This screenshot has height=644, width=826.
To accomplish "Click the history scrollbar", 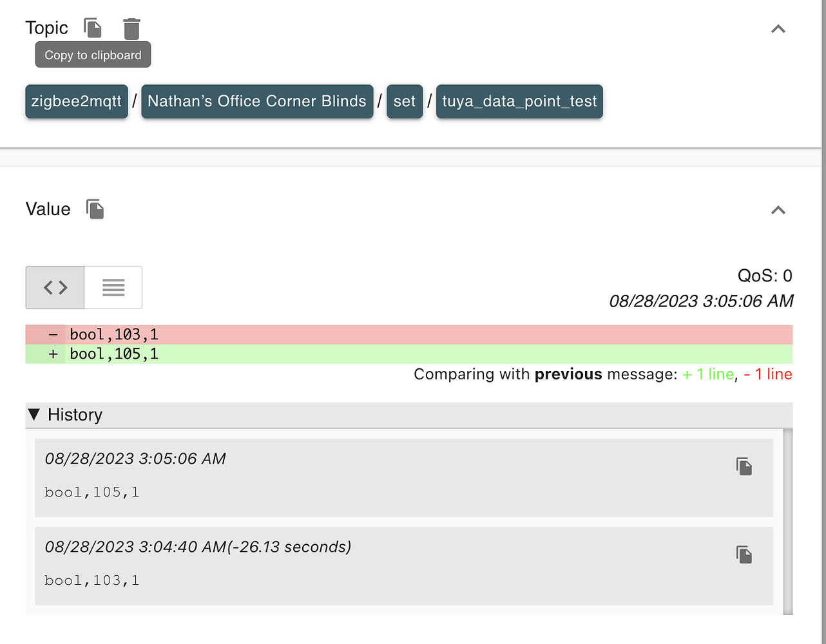I will coord(788,522).
